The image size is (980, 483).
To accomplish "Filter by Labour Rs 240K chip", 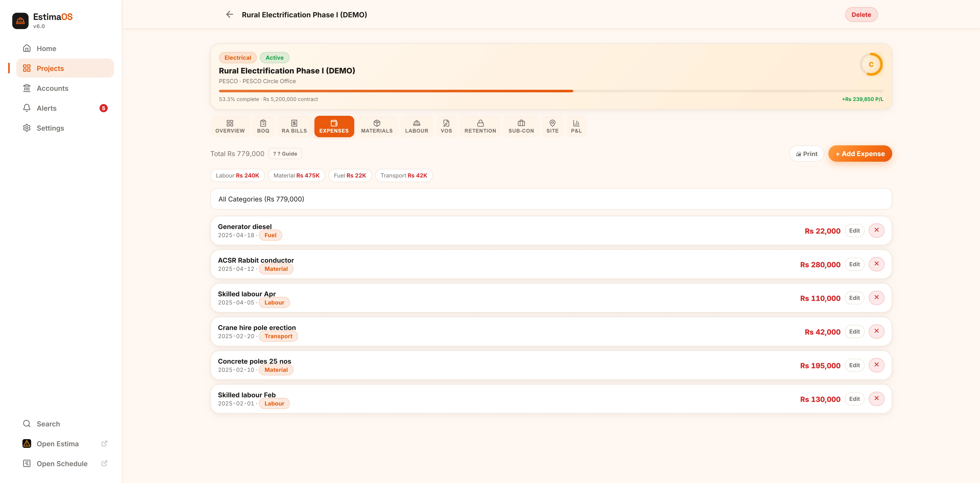I will coord(237,176).
